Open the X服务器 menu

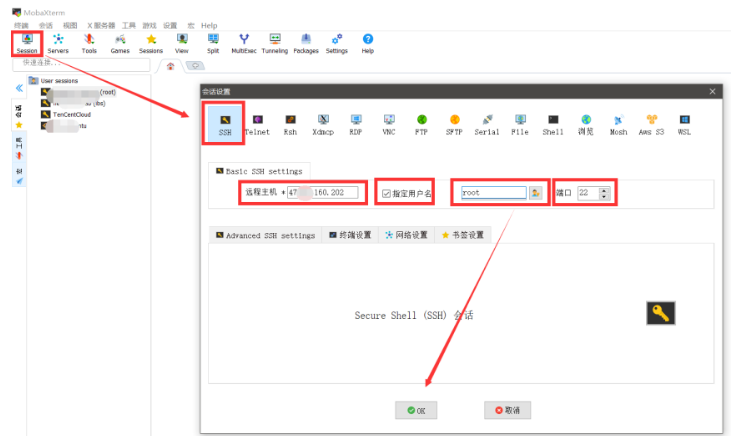coord(101,25)
